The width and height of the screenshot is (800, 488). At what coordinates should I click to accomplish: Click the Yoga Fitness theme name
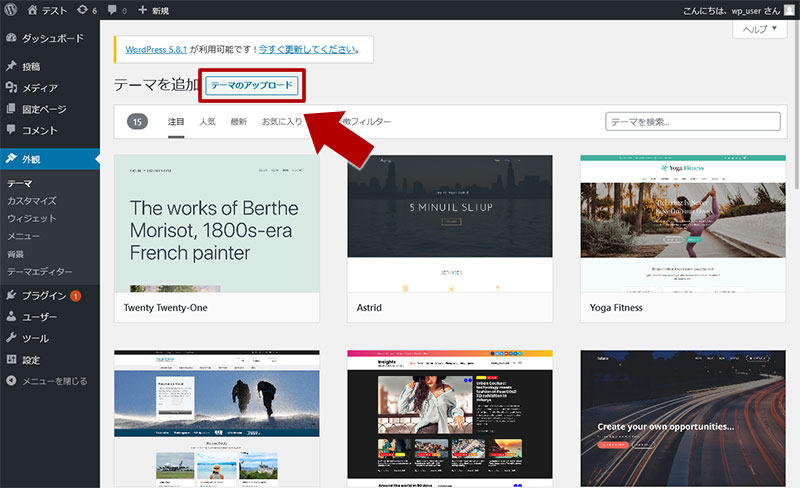coord(616,308)
